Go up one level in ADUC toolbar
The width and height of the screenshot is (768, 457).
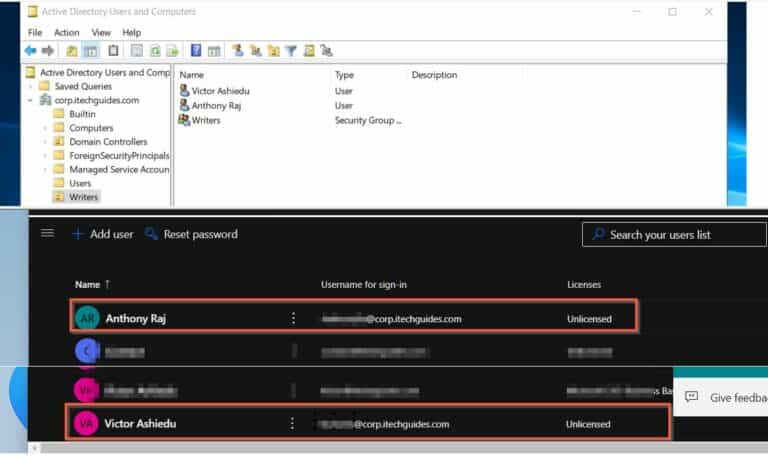[72, 50]
